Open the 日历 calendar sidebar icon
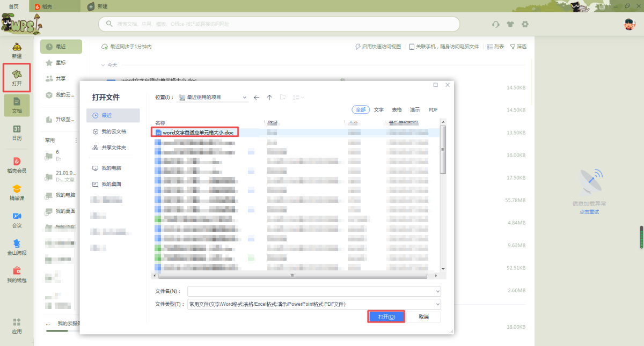 pyautogui.click(x=17, y=132)
